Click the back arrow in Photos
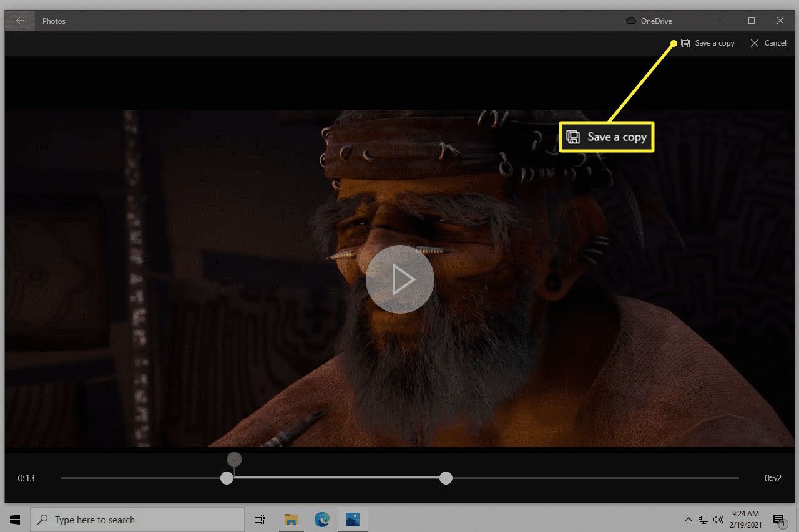 click(20, 21)
